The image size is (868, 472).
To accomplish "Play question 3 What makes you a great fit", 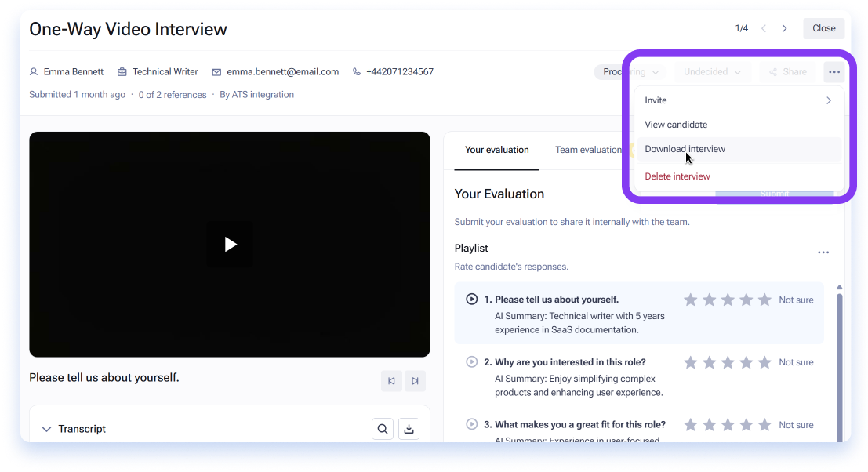I will coord(472,424).
